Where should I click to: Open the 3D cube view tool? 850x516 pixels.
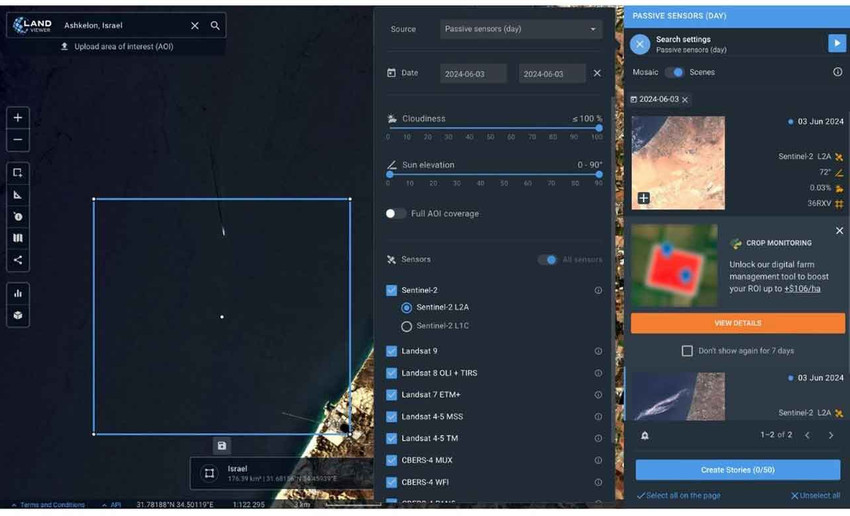(18, 315)
